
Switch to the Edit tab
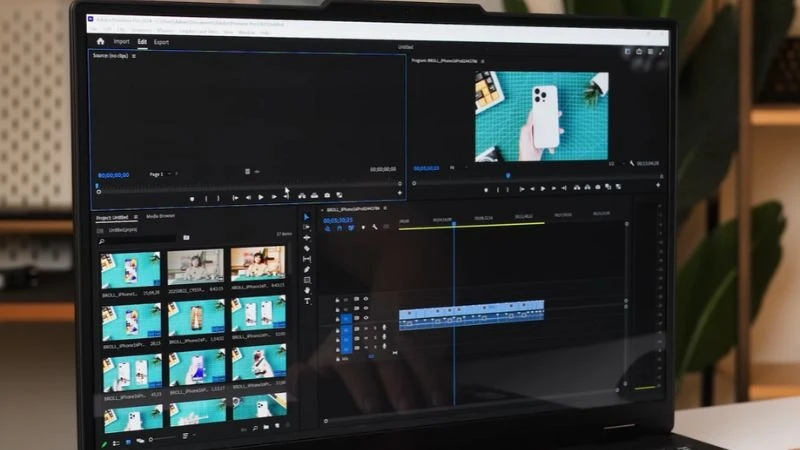[142, 42]
